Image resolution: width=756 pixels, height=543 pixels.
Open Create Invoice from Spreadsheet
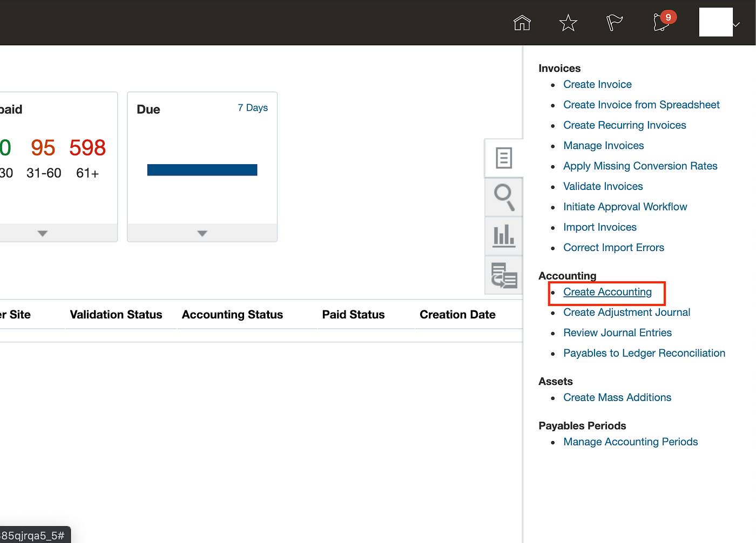click(x=642, y=105)
